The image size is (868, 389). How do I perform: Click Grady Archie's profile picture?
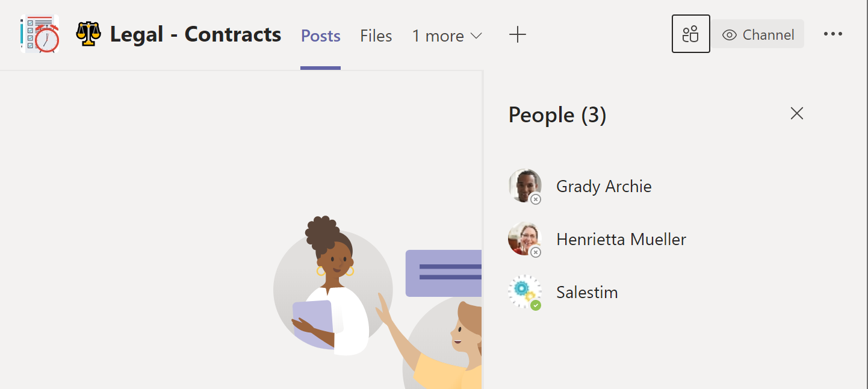pyautogui.click(x=524, y=185)
